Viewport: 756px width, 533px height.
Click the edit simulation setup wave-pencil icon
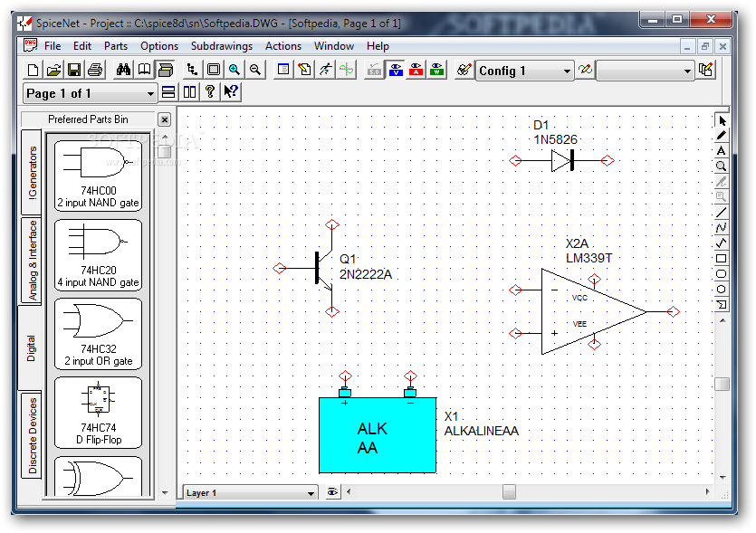585,71
